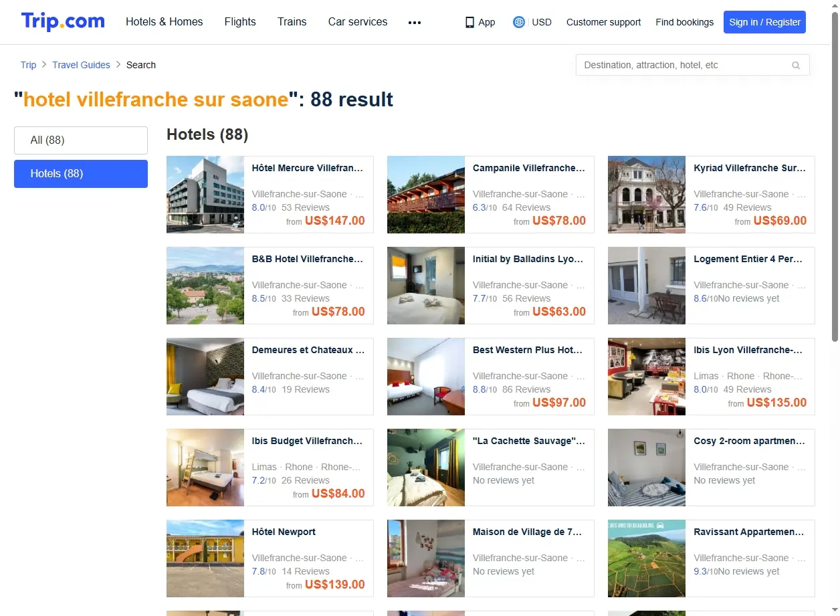Click the Hôtel Mercure Villefran... title
840x616 pixels.
pyautogui.click(x=308, y=168)
